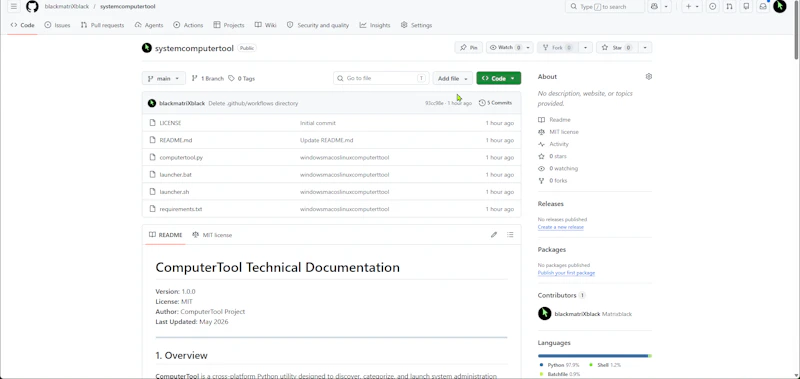Screen dimensions: 800x379
Task: Open the 0 stars link
Action: coord(553,157)
